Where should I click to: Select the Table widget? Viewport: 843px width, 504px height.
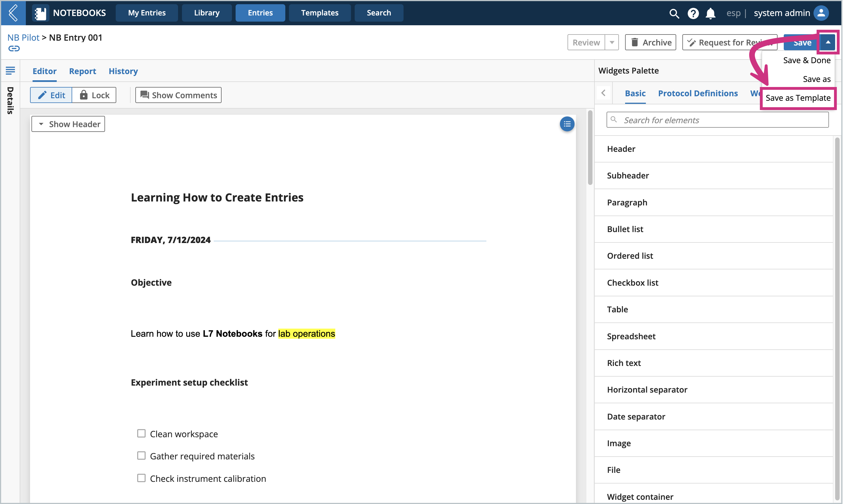714,310
